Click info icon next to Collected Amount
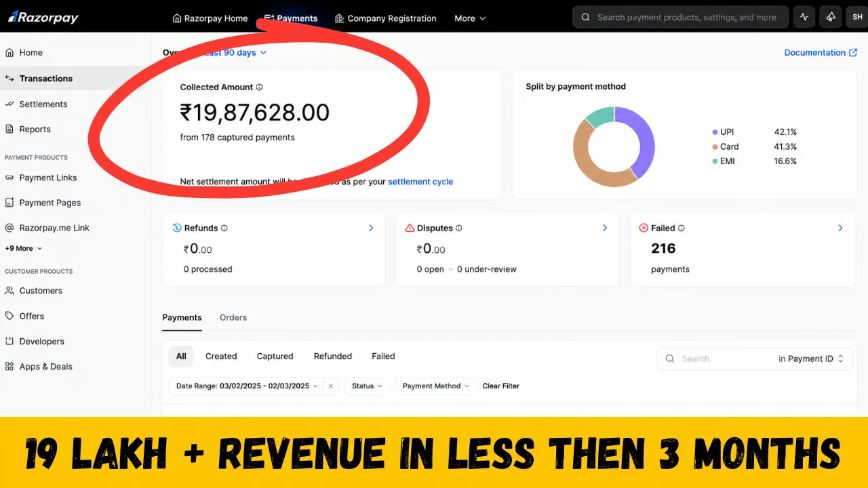This screenshot has width=868, height=488. (259, 87)
